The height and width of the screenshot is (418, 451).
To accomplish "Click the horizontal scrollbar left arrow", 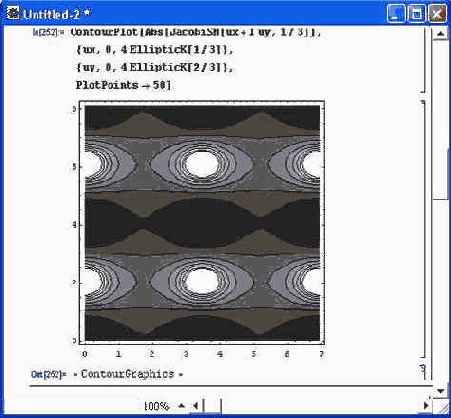I will point(196,406).
